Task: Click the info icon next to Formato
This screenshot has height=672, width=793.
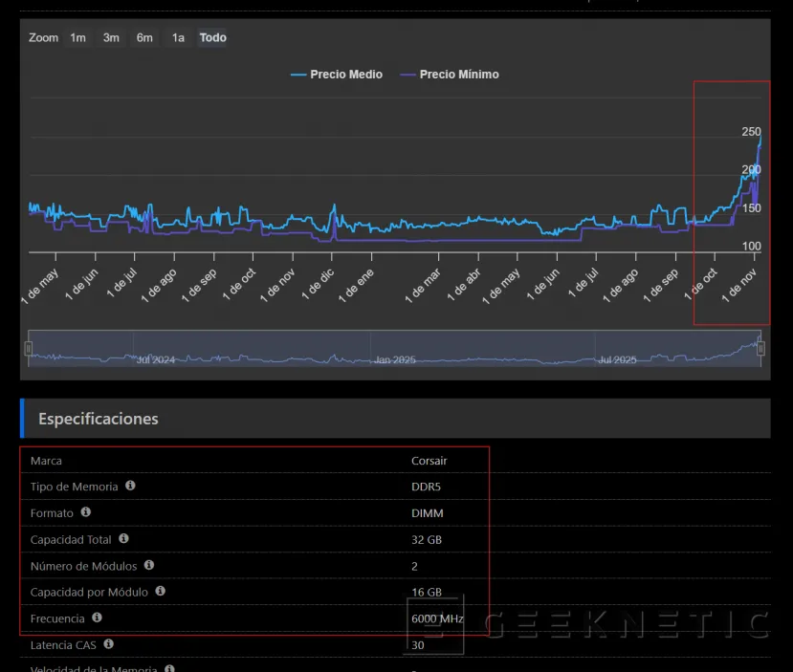Action: 86,512
